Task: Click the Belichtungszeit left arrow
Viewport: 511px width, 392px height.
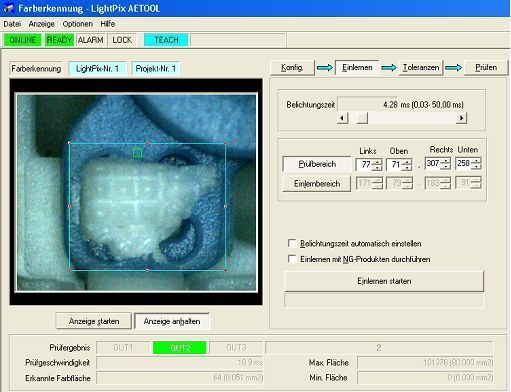Action: (342, 118)
